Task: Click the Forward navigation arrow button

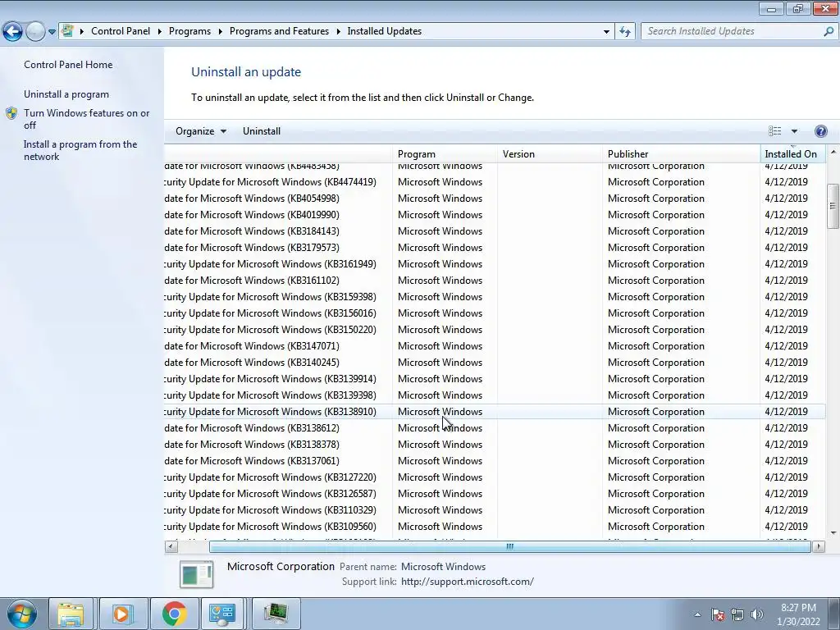Action: click(35, 32)
